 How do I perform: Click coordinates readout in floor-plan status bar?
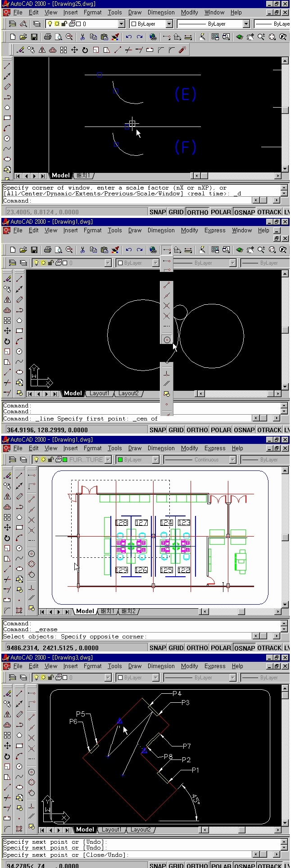pyautogui.click(x=53, y=648)
